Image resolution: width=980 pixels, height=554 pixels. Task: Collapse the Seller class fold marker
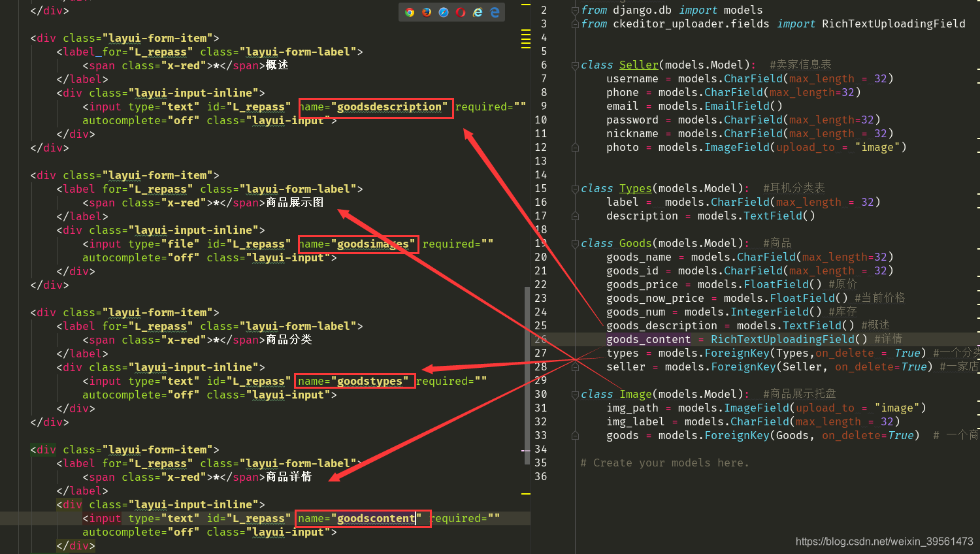[575, 65]
